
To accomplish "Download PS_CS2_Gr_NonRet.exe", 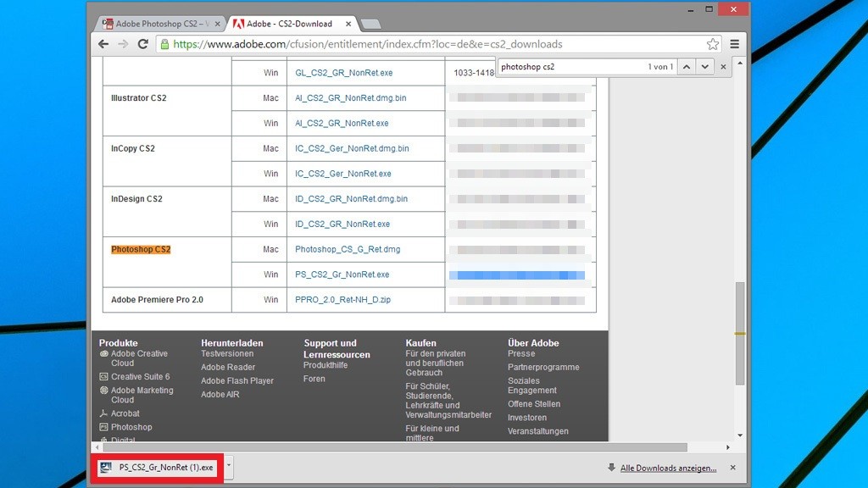I will click(x=342, y=274).
